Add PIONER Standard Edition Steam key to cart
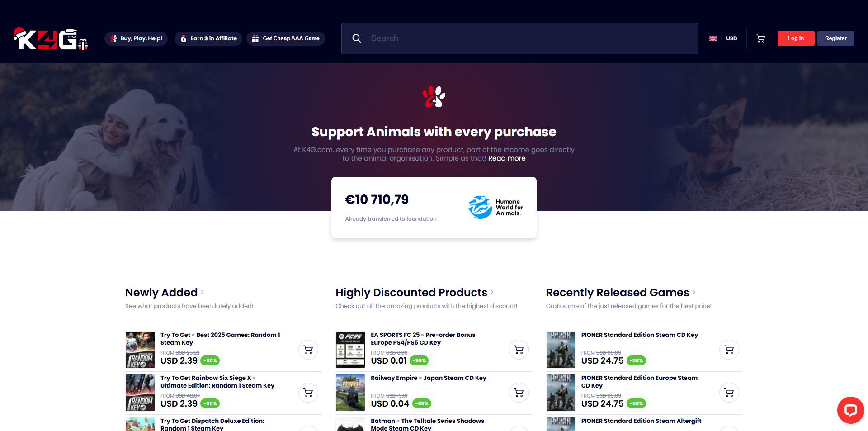Image resolution: width=868 pixels, height=431 pixels. click(729, 350)
